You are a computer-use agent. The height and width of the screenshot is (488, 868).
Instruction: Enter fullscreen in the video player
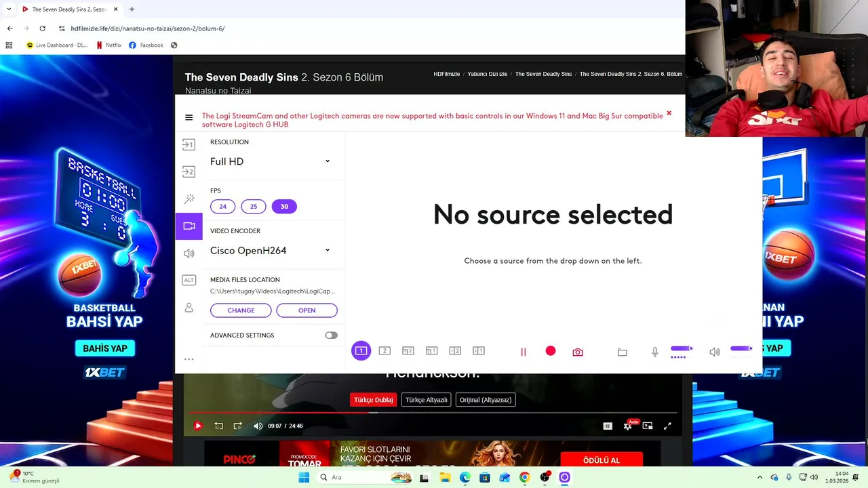point(667,426)
